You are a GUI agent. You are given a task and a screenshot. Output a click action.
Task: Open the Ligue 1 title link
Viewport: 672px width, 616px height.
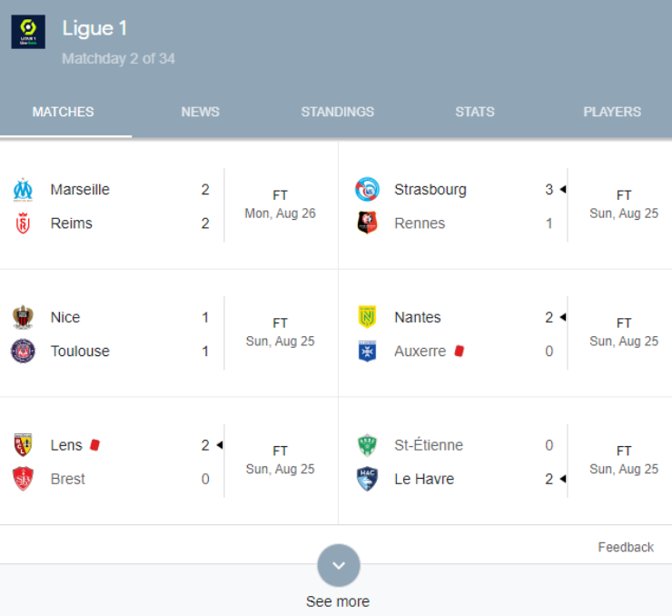(94, 28)
